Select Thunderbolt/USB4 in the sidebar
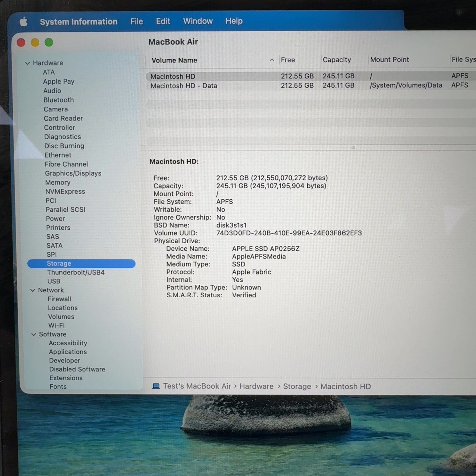 point(76,273)
